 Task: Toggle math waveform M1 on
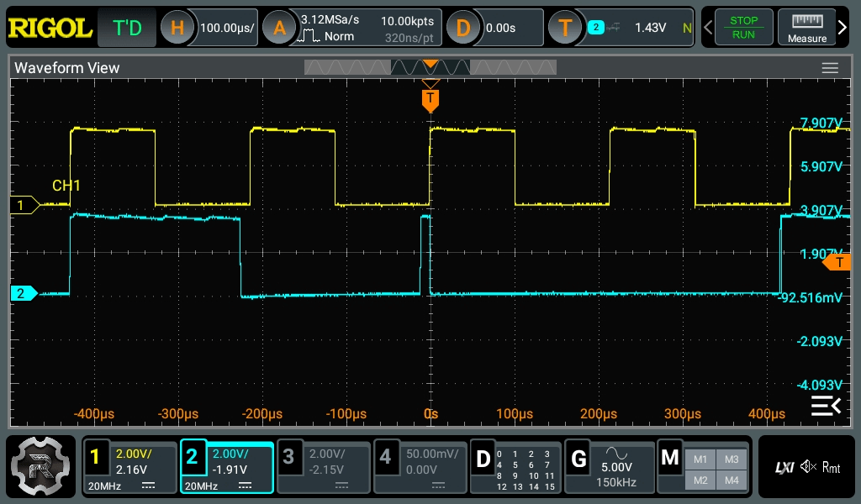[x=700, y=459]
